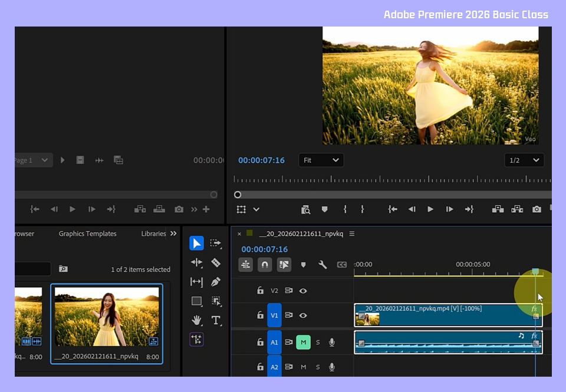Expand hidden panel tabs next to Libraries
This screenshot has height=392, width=566.
[x=173, y=233]
